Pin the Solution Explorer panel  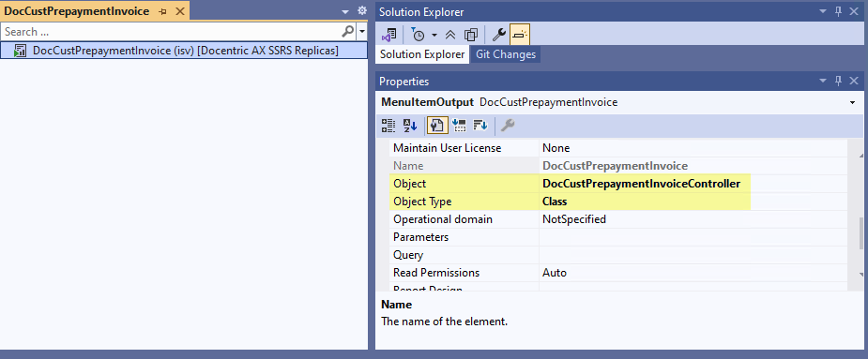coord(838,11)
